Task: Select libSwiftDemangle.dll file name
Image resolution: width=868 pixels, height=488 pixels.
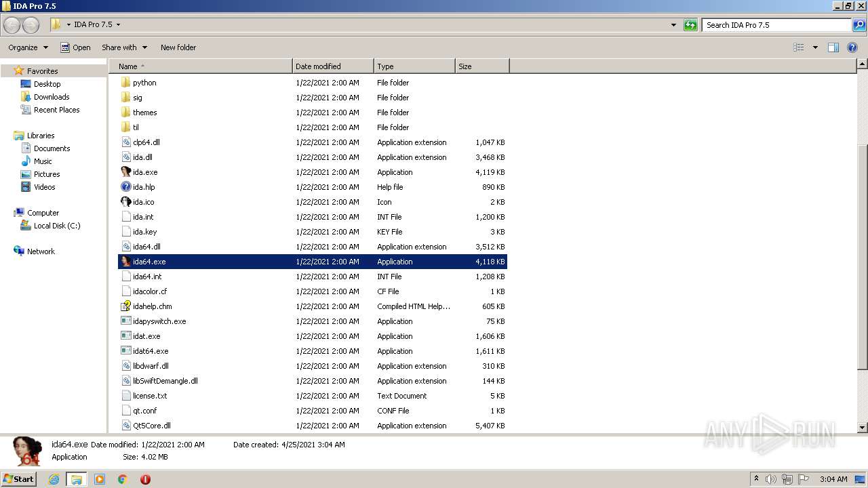Action: 165,381
